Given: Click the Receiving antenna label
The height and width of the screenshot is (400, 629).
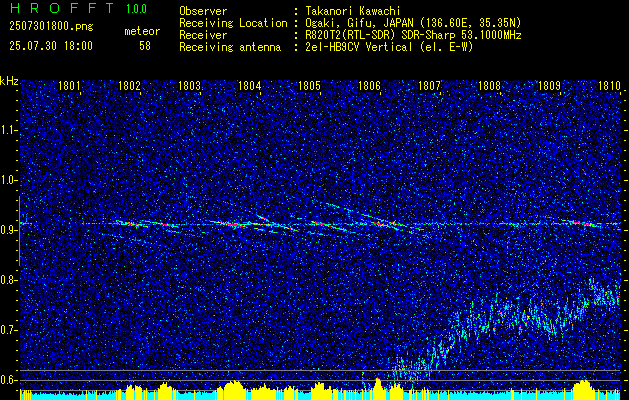Looking at the screenshot, I should point(230,47).
